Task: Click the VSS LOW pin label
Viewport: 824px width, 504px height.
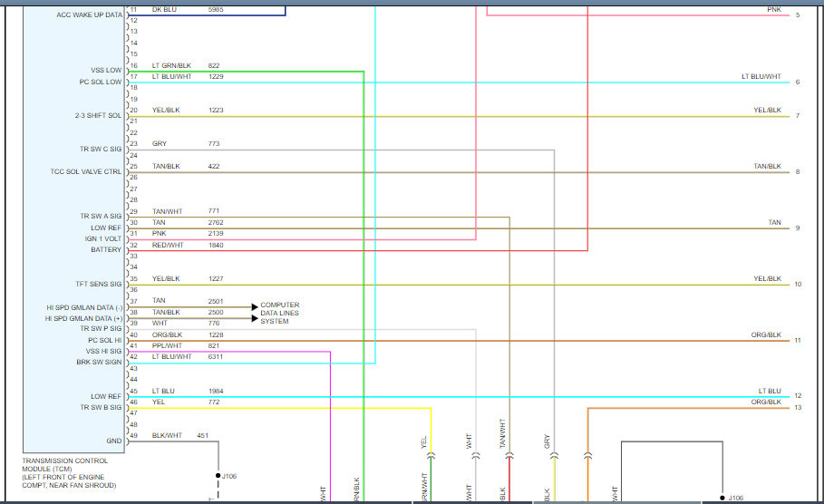Action: click(x=106, y=70)
